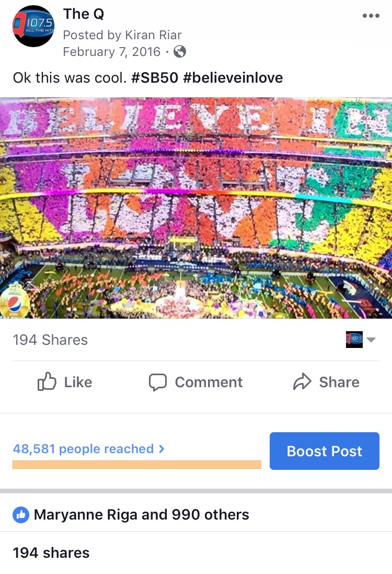Tap the Comment speech bubble button

click(195, 382)
